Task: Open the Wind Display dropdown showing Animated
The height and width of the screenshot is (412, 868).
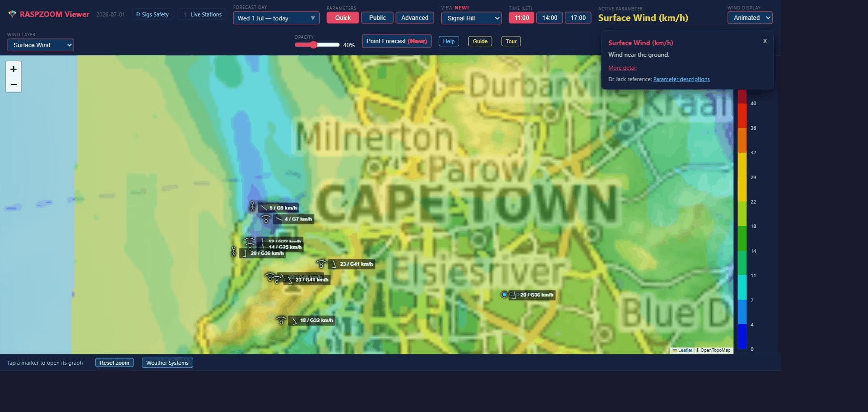Action: coord(750,18)
